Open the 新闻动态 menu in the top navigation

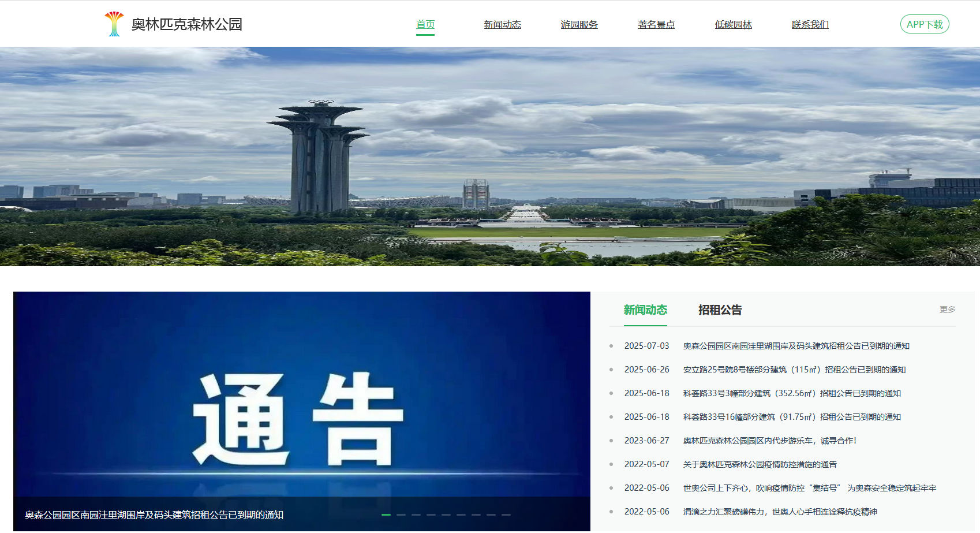pos(502,24)
